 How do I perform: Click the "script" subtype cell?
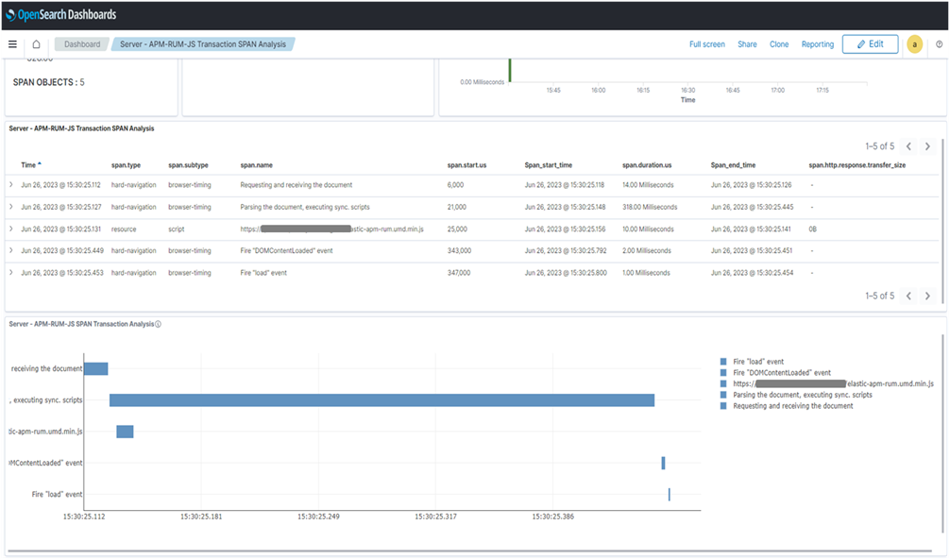click(177, 229)
